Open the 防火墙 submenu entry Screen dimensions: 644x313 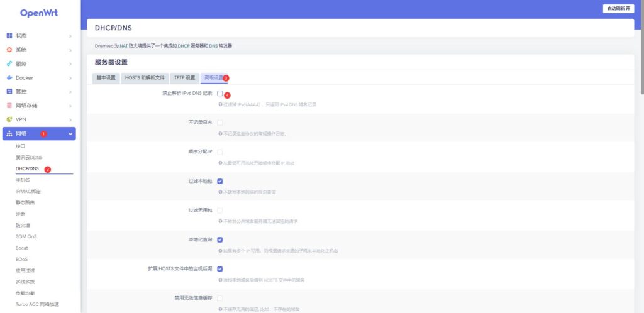23,225
